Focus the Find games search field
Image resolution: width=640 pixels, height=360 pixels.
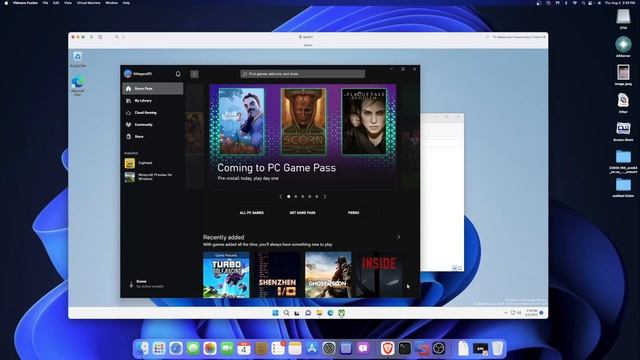coord(302,74)
